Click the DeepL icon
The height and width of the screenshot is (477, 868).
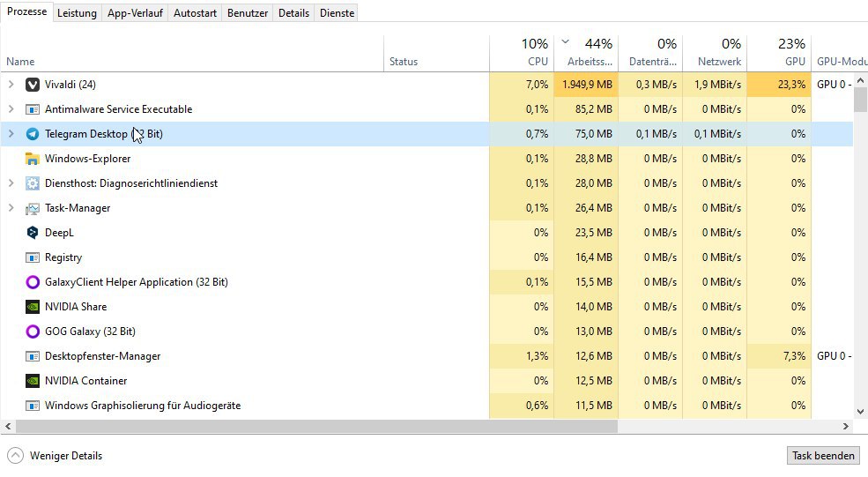33,233
